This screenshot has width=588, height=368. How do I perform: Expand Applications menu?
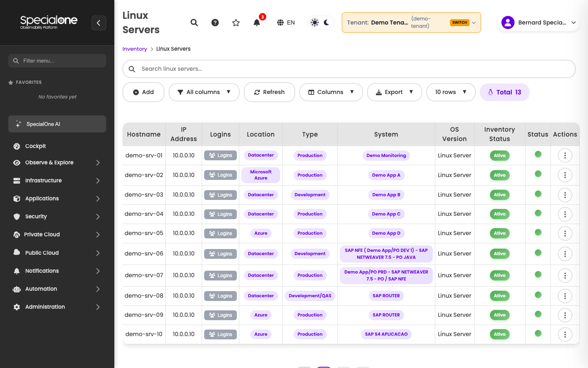(x=57, y=198)
